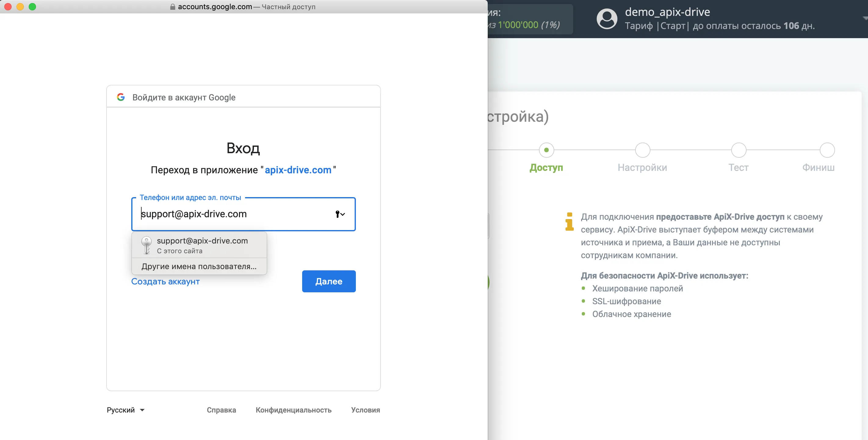Open the 'Создать аккаунт' link

(165, 281)
